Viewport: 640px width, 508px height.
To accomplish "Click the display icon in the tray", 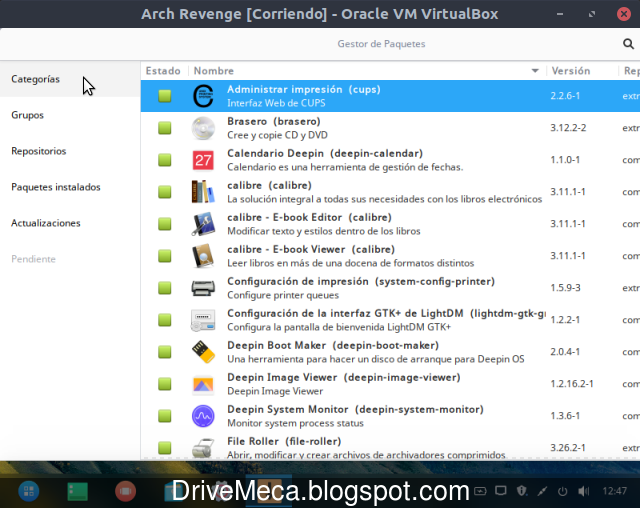I will [501, 490].
